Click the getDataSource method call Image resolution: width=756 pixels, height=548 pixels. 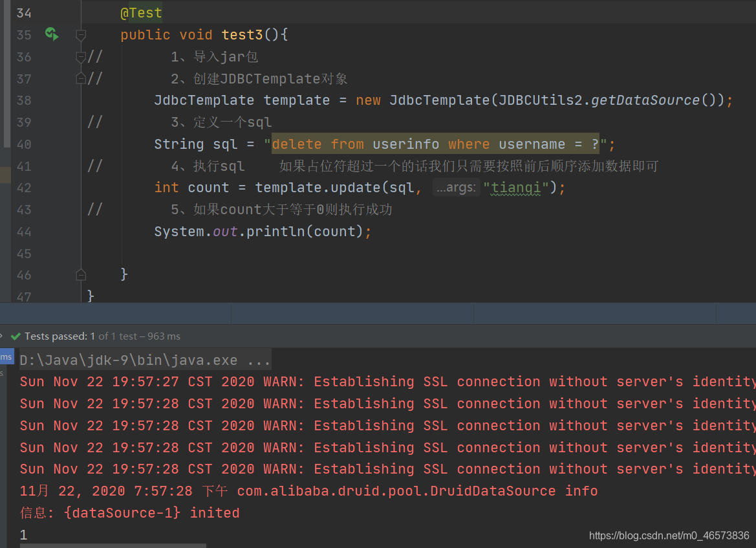pos(645,100)
